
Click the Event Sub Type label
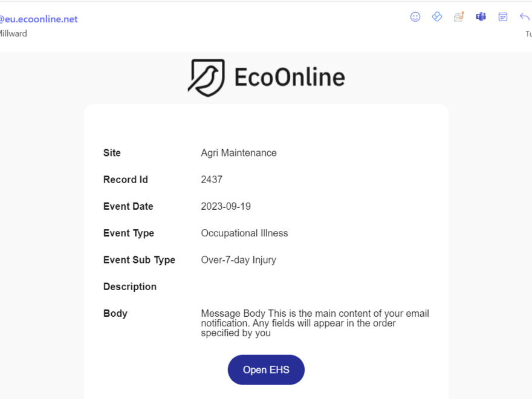[x=139, y=260]
